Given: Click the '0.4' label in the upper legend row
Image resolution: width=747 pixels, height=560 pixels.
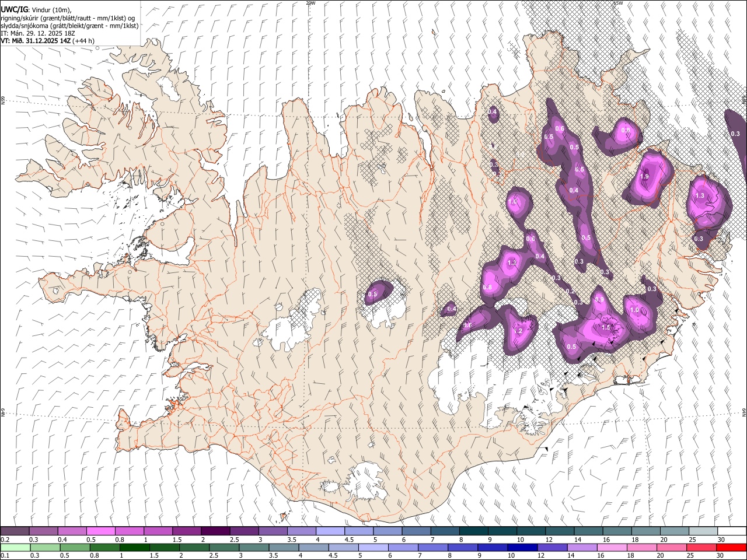Looking at the screenshot, I should point(62,540).
